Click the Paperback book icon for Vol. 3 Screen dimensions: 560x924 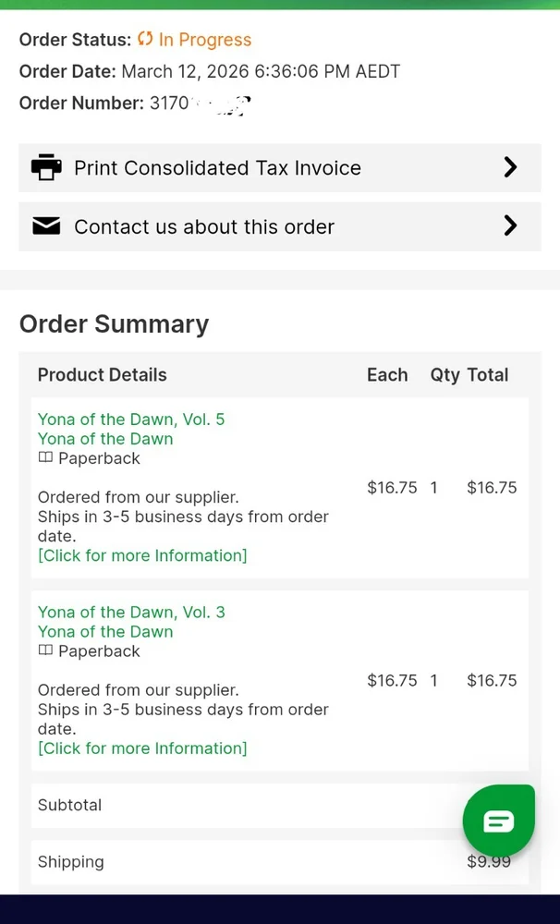point(45,651)
